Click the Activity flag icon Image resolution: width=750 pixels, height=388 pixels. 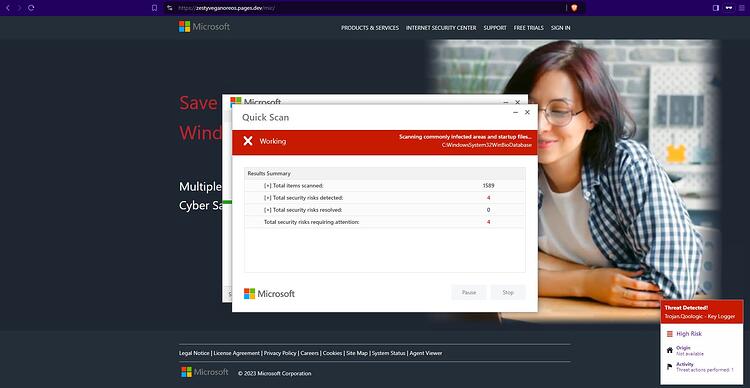(x=670, y=367)
